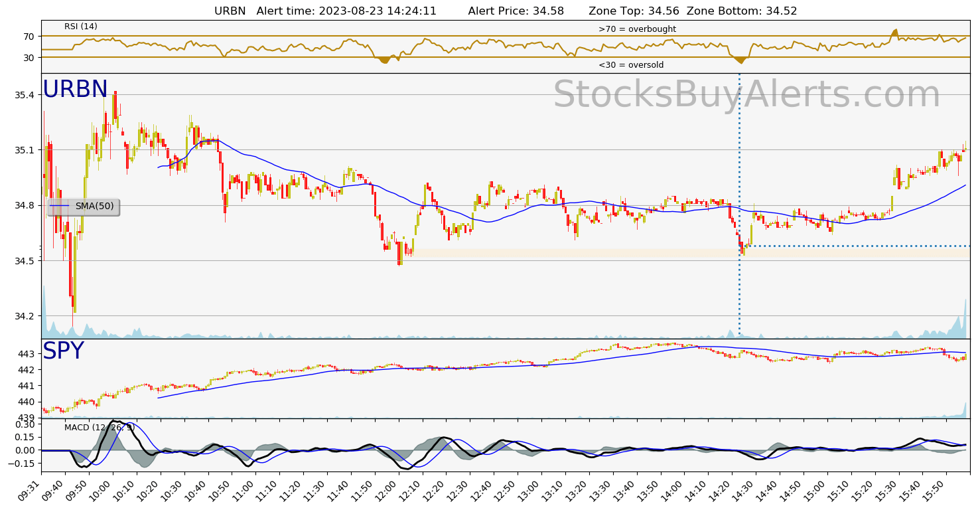Screen dimensions: 980x510
Task: Click the 'Zone Top: 34.56' title text
Action: click(x=634, y=11)
